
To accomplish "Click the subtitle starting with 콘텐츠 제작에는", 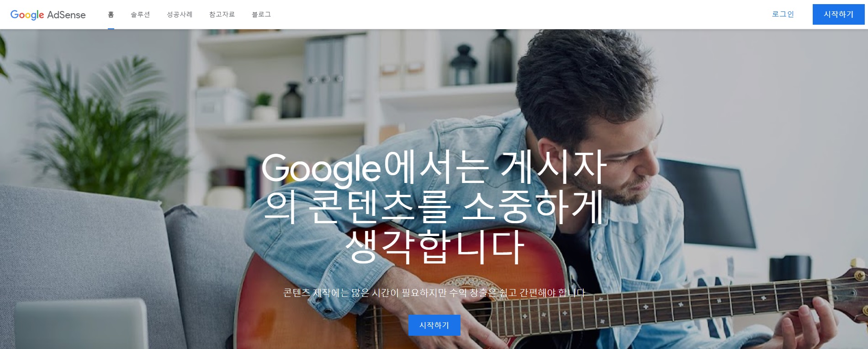I will (434, 293).
